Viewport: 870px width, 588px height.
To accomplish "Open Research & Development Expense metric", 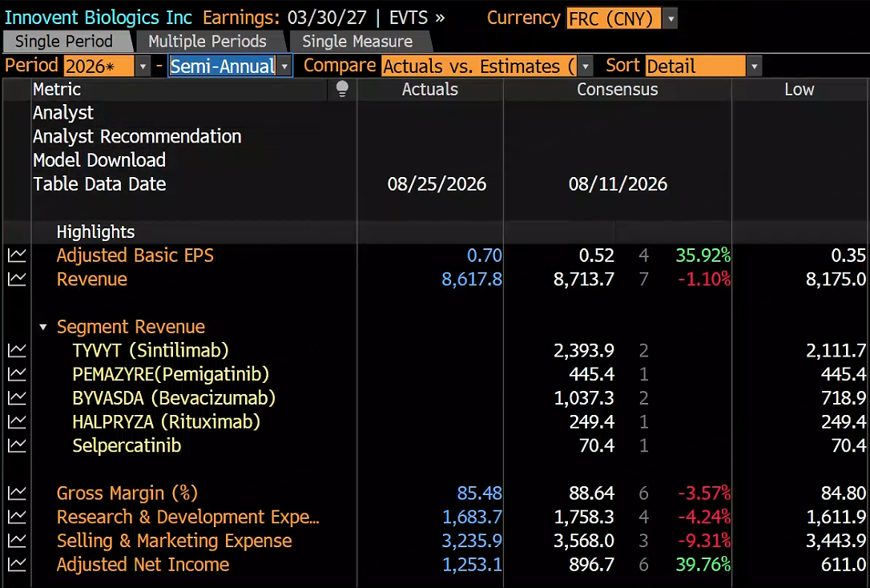I will click(x=187, y=517).
